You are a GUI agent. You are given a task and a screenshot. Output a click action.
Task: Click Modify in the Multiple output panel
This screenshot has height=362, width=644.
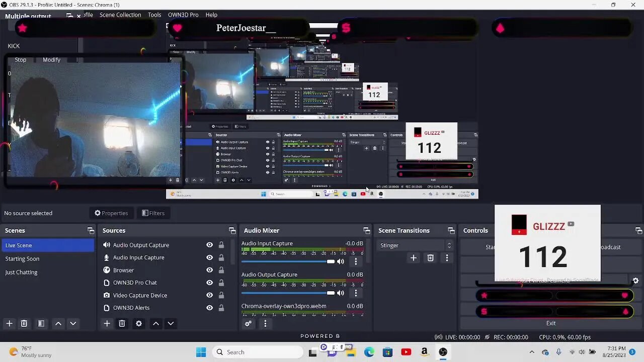[x=51, y=60]
